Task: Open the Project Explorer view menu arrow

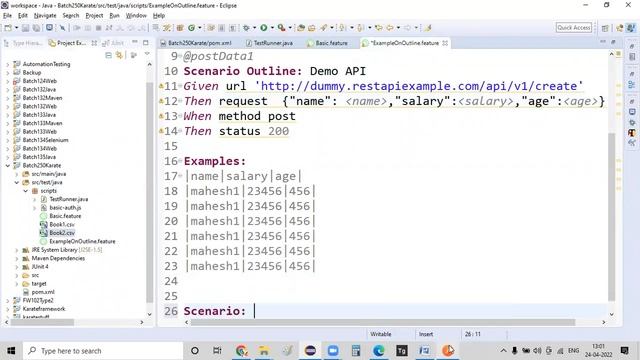Action: point(147,54)
